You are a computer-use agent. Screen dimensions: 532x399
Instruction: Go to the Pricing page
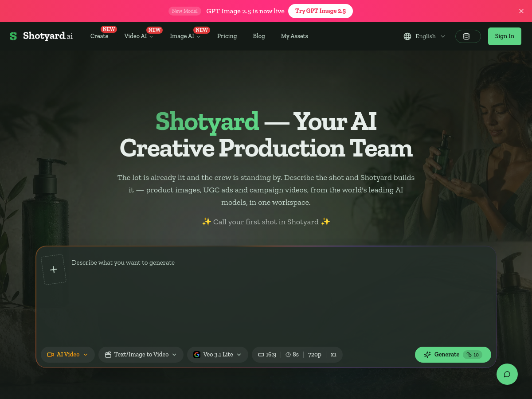click(x=227, y=36)
